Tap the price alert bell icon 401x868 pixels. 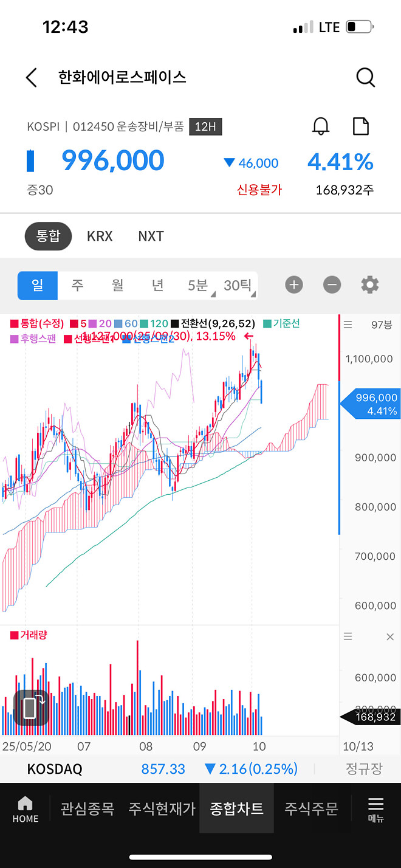click(321, 126)
